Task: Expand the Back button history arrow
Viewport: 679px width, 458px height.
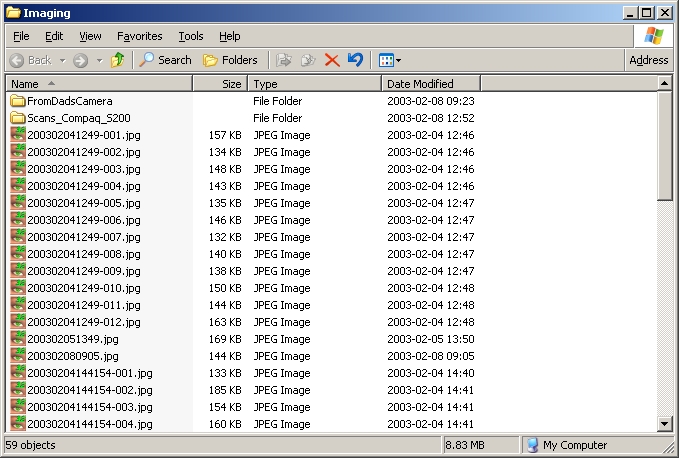Action: point(60,60)
